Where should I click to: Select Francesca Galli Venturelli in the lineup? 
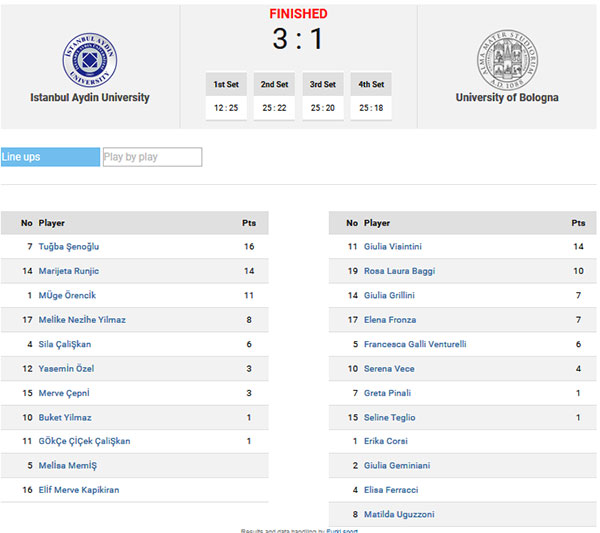tap(415, 344)
